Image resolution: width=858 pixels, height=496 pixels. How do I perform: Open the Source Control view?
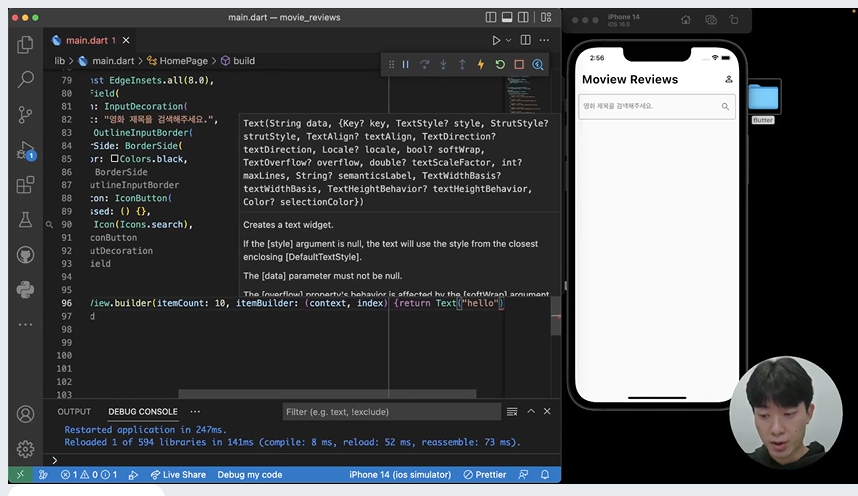[25, 114]
